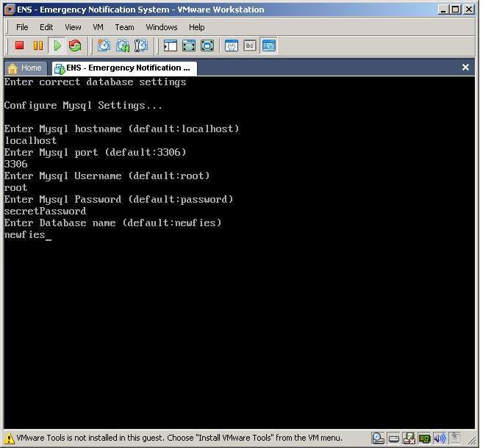Open the Windows menu
The height and width of the screenshot is (448, 491).
click(x=162, y=27)
